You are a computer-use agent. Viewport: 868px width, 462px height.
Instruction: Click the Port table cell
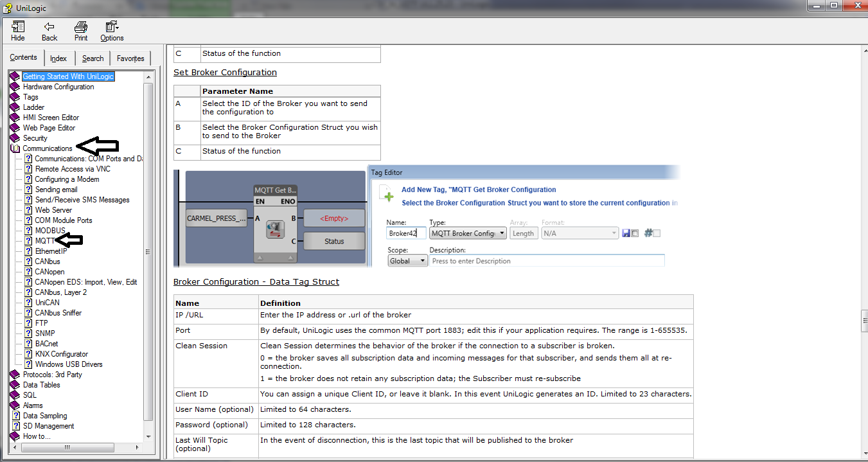[x=216, y=331]
